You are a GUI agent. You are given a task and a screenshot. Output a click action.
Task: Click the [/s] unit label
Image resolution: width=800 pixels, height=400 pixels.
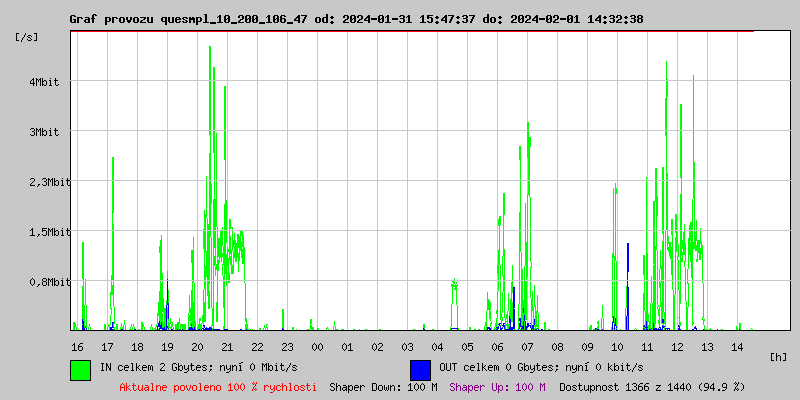[x=27, y=37]
